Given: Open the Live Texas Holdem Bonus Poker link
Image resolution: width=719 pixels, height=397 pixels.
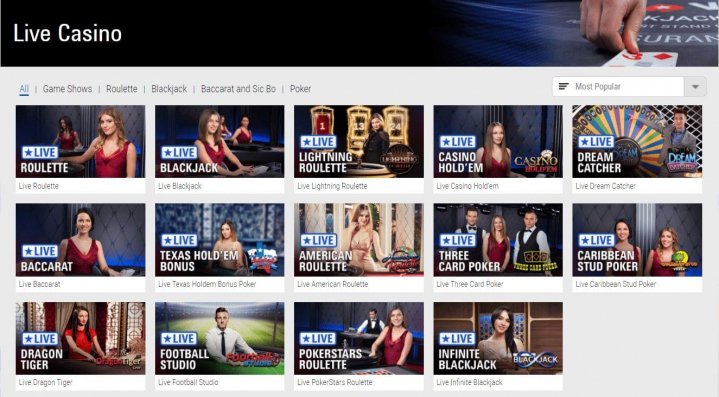Looking at the screenshot, I should (207, 284).
